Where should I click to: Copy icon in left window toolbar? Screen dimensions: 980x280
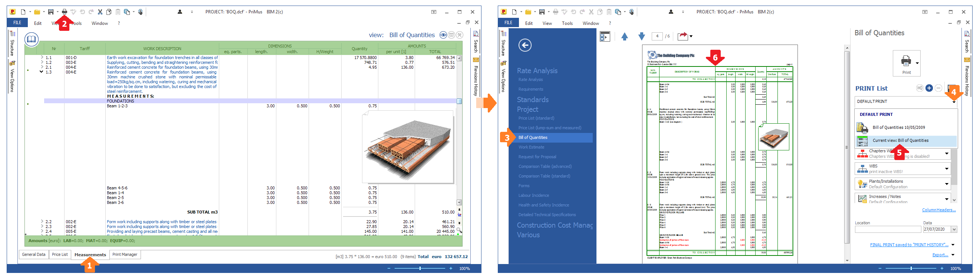coord(109,12)
